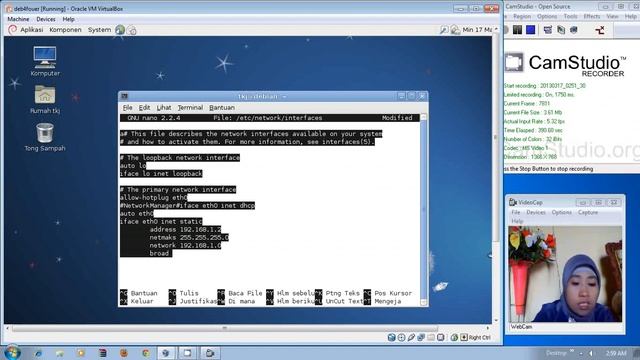Click VirtualBox optical disk status icon
This screenshot has height=360, width=640.
401,337
